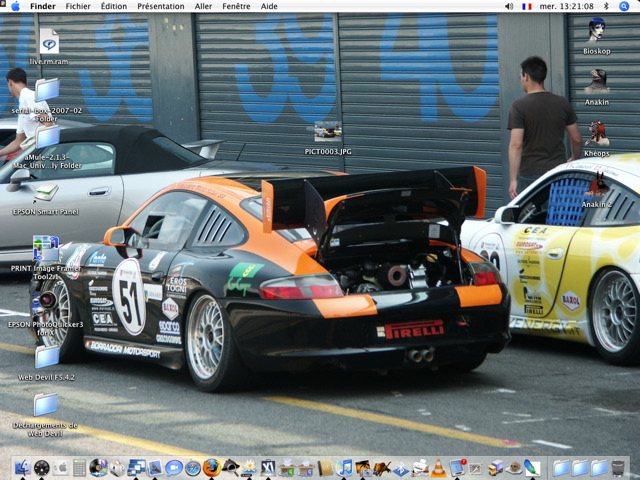Open the blue feather app in Dock
The height and width of the screenshot is (480, 640).
pos(533,468)
